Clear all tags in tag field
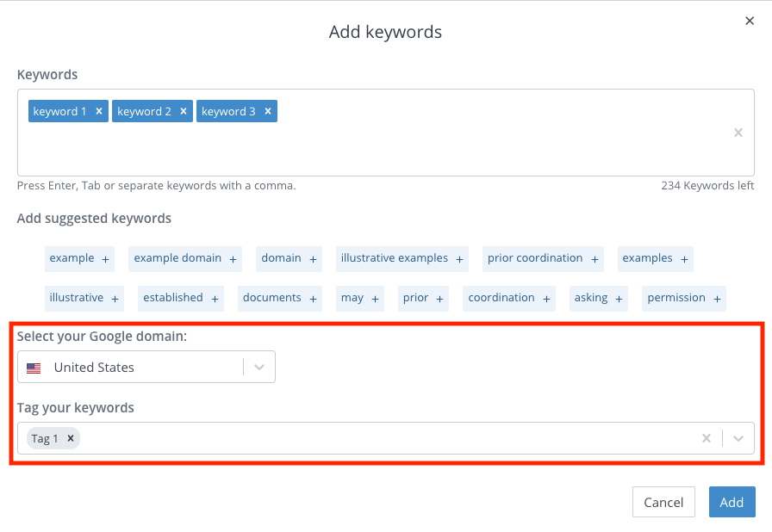This screenshot has height=532, width=772. (x=706, y=438)
